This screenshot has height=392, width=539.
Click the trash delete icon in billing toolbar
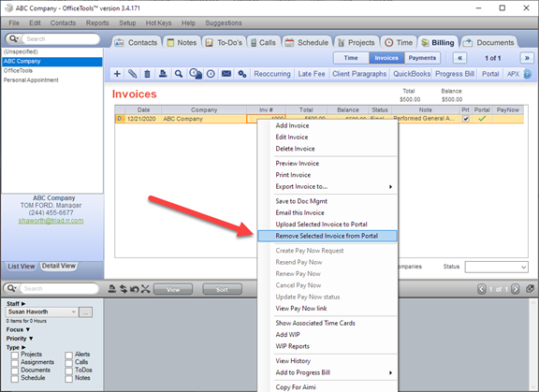[147, 74]
